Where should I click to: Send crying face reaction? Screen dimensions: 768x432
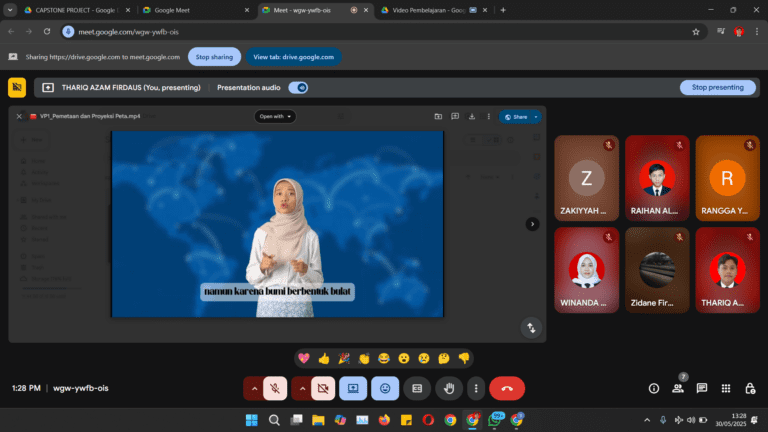(x=424, y=359)
